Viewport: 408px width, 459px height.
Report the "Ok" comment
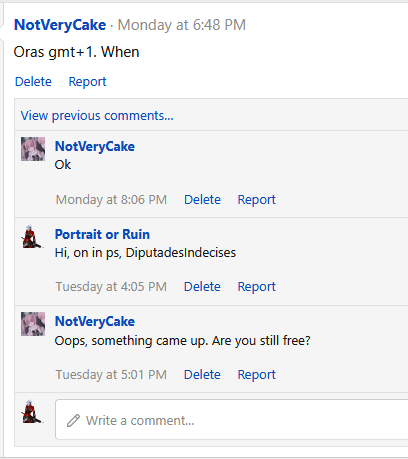pos(257,200)
